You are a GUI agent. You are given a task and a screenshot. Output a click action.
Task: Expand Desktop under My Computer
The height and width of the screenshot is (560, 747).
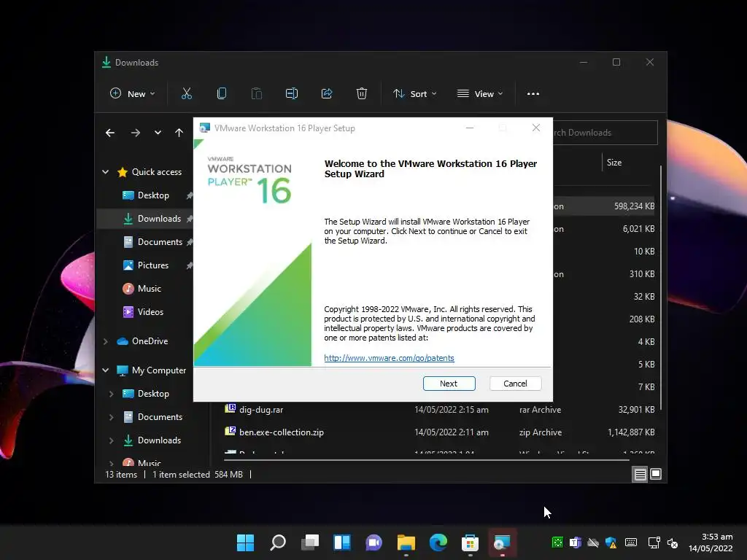point(111,394)
